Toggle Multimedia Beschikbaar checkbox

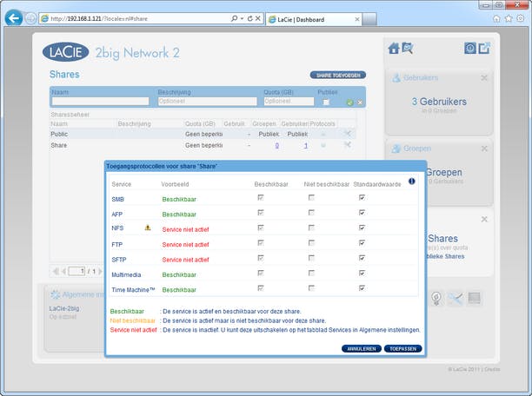tap(261, 273)
